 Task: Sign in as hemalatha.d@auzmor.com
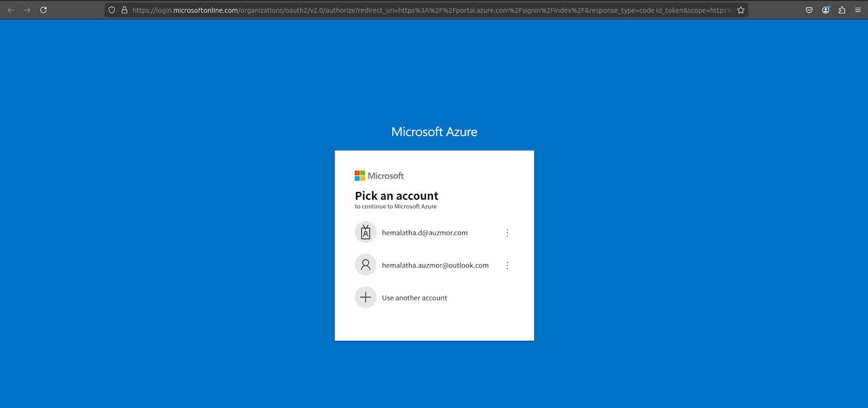(434, 232)
